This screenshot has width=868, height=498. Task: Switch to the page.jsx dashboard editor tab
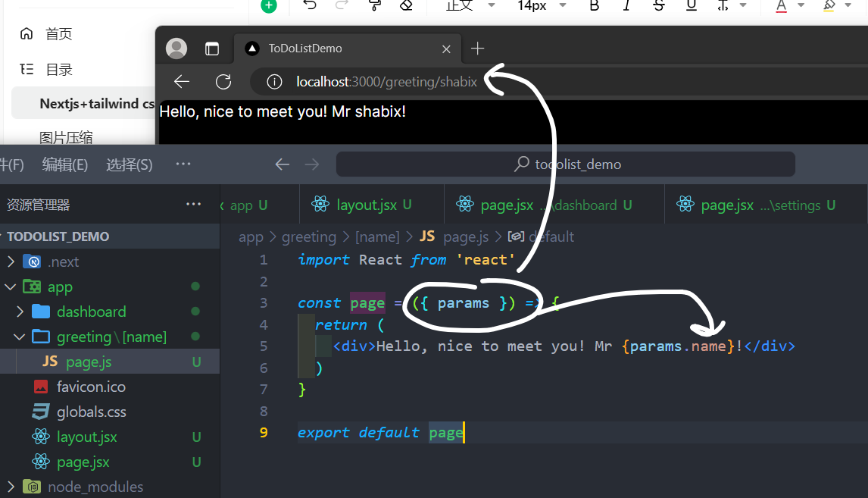pyautogui.click(x=554, y=205)
